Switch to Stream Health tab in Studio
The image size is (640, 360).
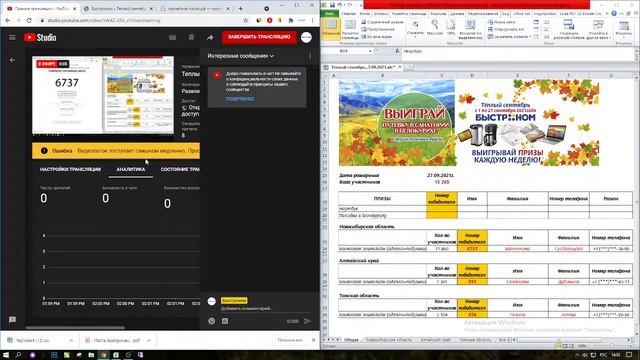[x=180, y=169]
